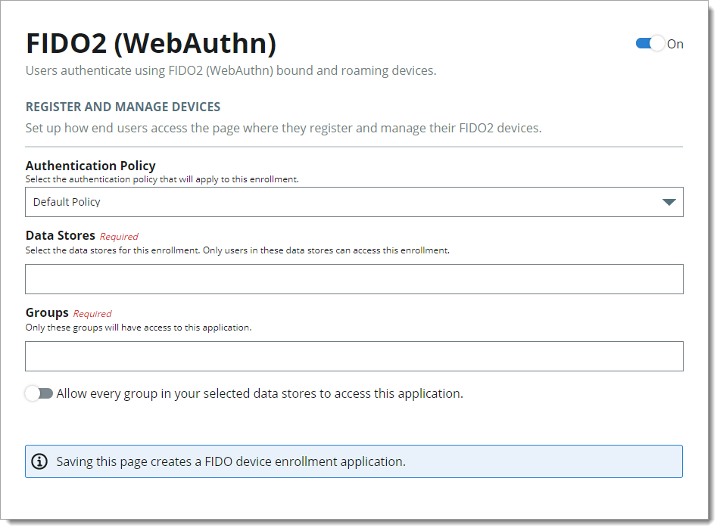Click the red Required text next to Data Stores
This screenshot has height=530, width=720.
(119, 237)
